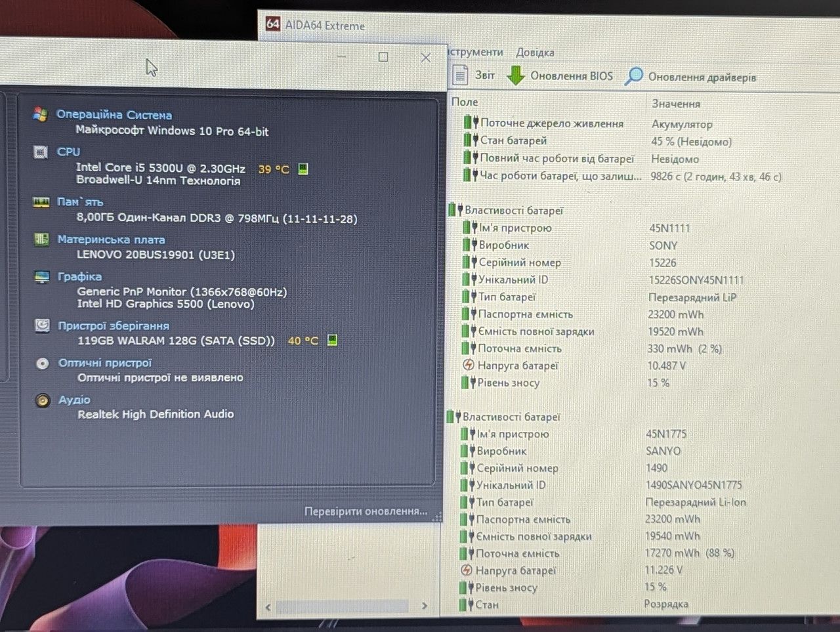Image resolution: width=840 pixels, height=632 pixels.
Task: Click the disc icon beside Оптичні пристрої
Action: (x=43, y=363)
